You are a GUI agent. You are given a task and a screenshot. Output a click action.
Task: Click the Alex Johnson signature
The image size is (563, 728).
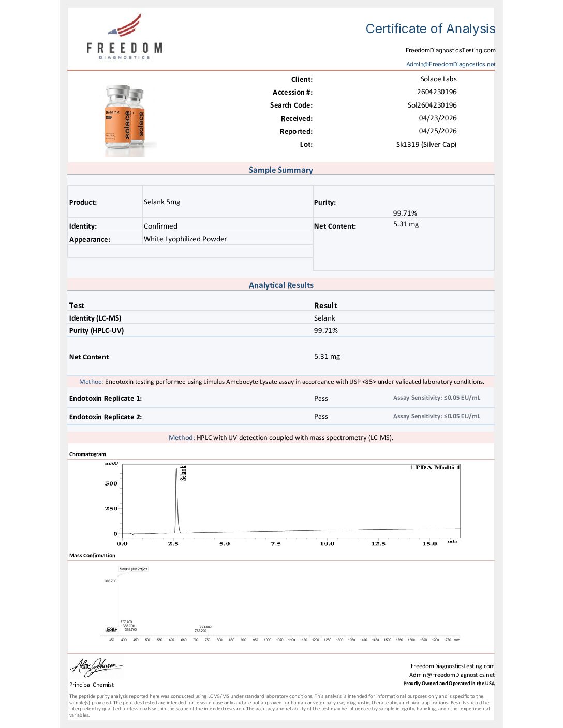96,667
